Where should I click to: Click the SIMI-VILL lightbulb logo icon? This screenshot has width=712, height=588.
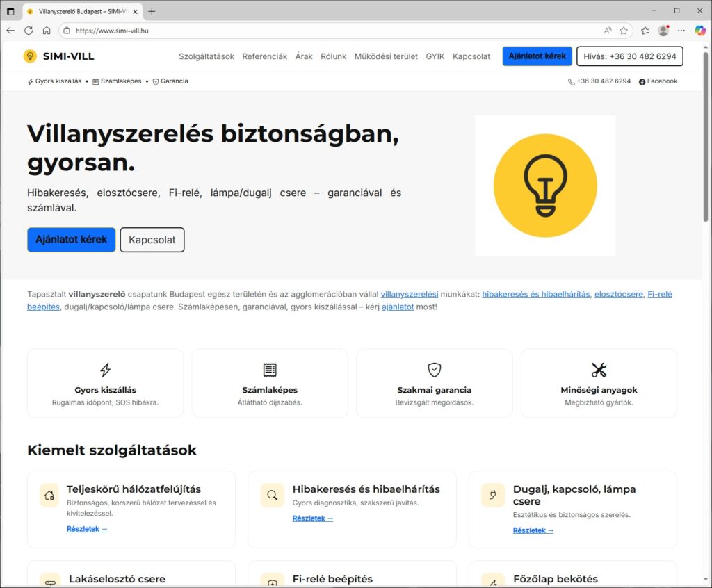30,56
